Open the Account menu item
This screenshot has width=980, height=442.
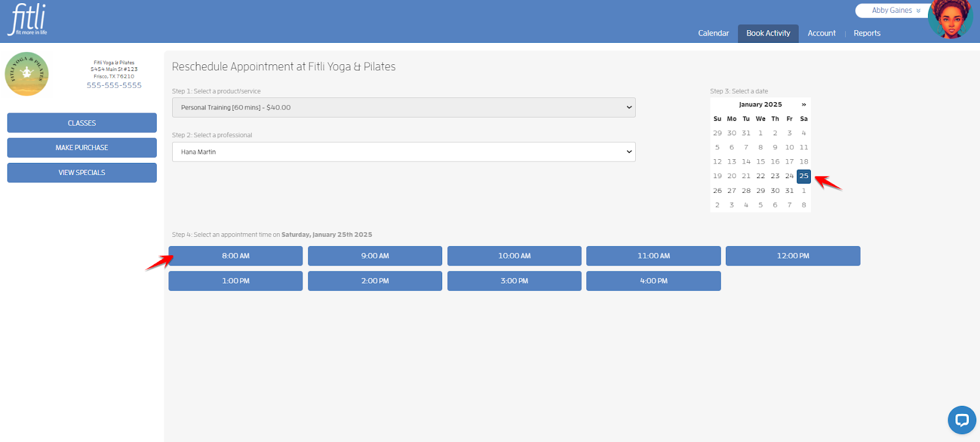pyautogui.click(x=821, y=33)
